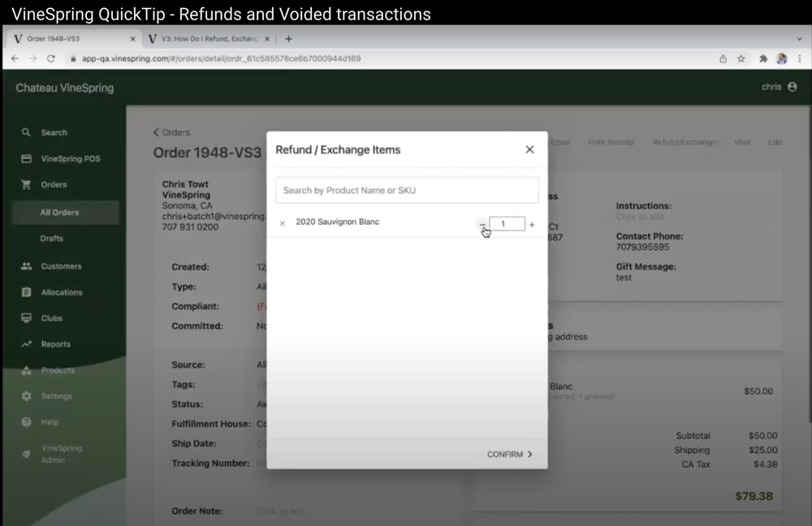This screenshot has width=812, height=526.
Task: Click Edit order action
Action: [x=775, y=142]
